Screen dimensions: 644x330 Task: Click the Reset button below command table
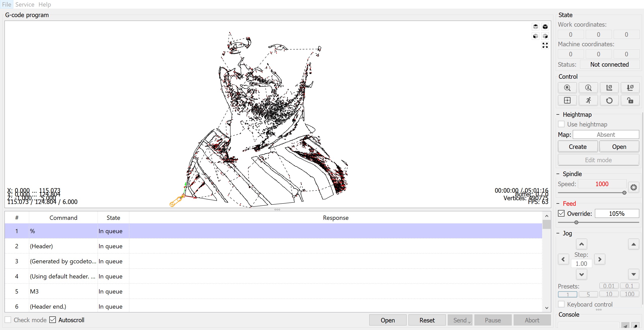427,320
